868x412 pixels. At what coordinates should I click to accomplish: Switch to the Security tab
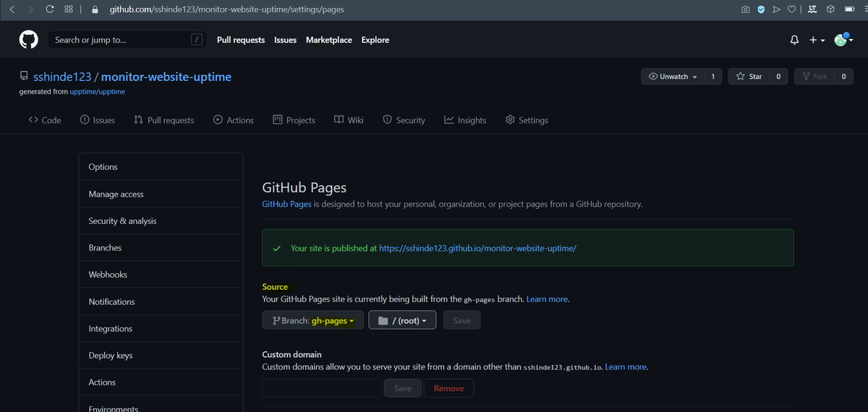coord(404,120)
